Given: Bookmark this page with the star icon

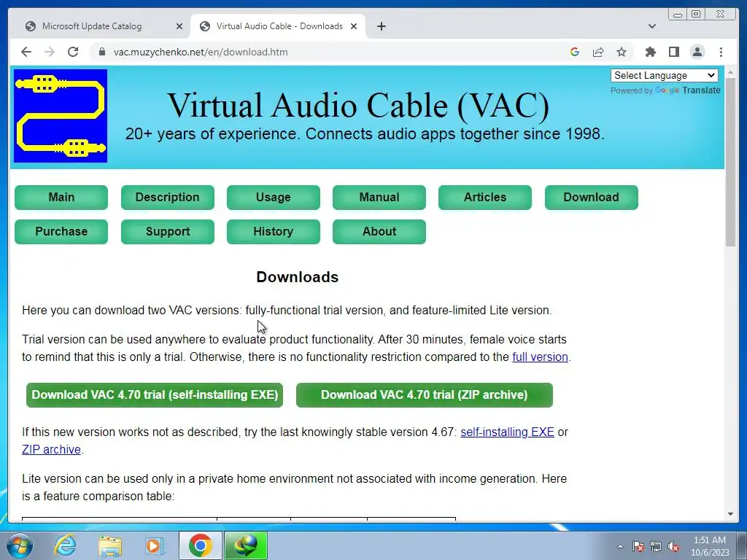Looking at the screenshot, I should [622, 52].
